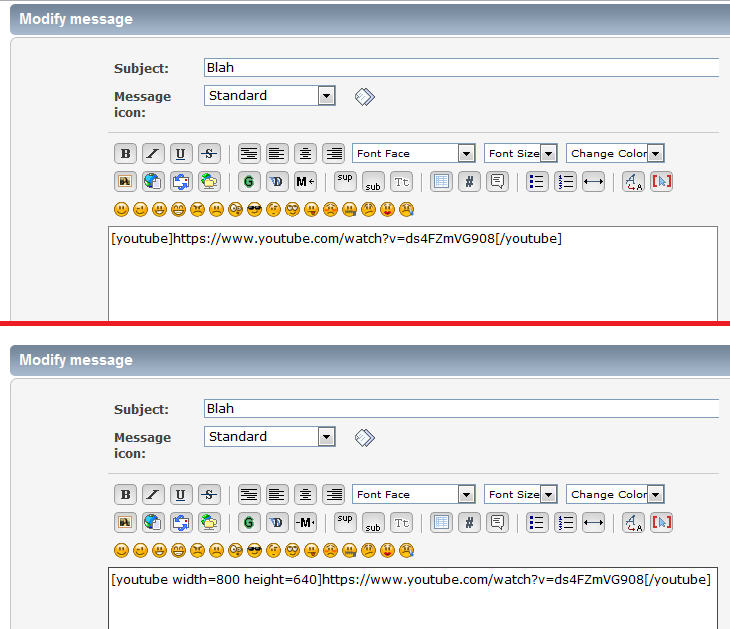Toggle Underline in the upper editor toolbar
Viewport: 730px width, 629px height.
[x=181, y=154]
